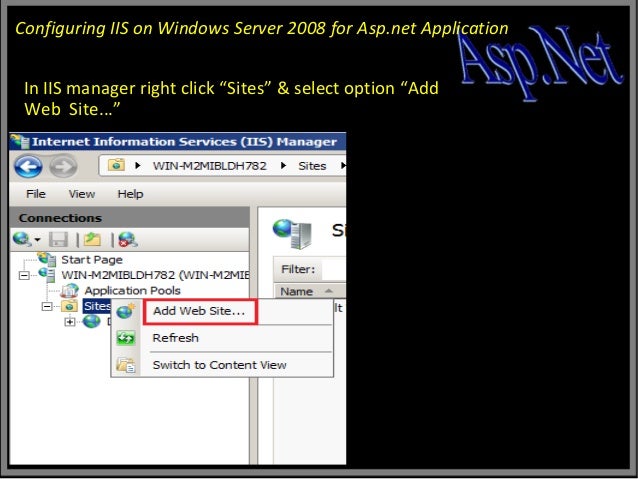Open dropdown arrow next to connection globe icon

coord(37,239)
